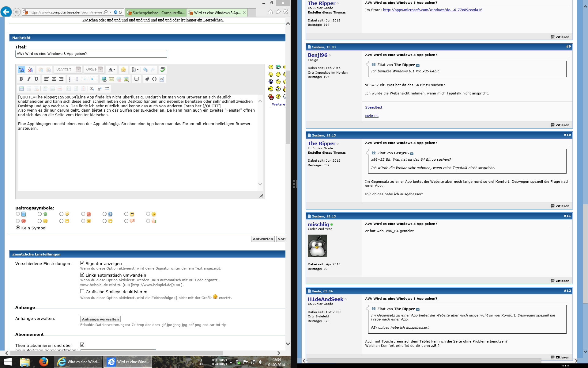Select the Kein Symbol radio button

[x=18, y=228]
